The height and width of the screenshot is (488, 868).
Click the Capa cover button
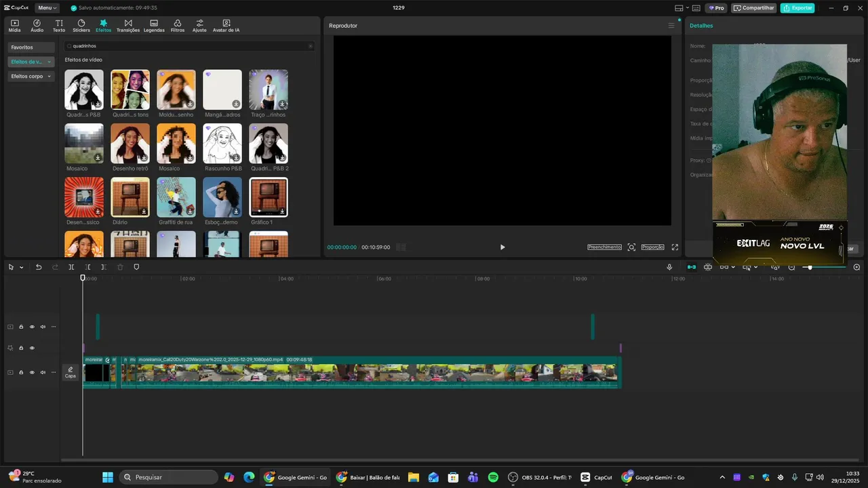click(x=71, y=372)
